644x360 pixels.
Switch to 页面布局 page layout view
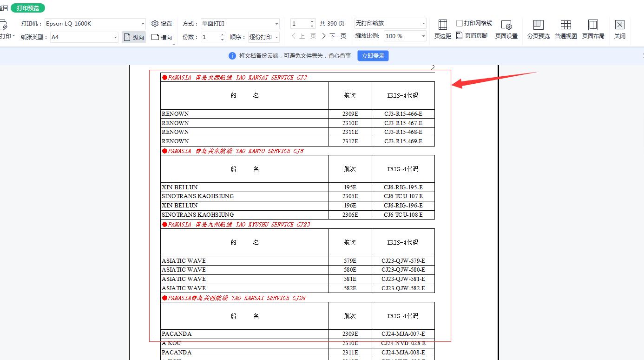(x=593, y=28)
